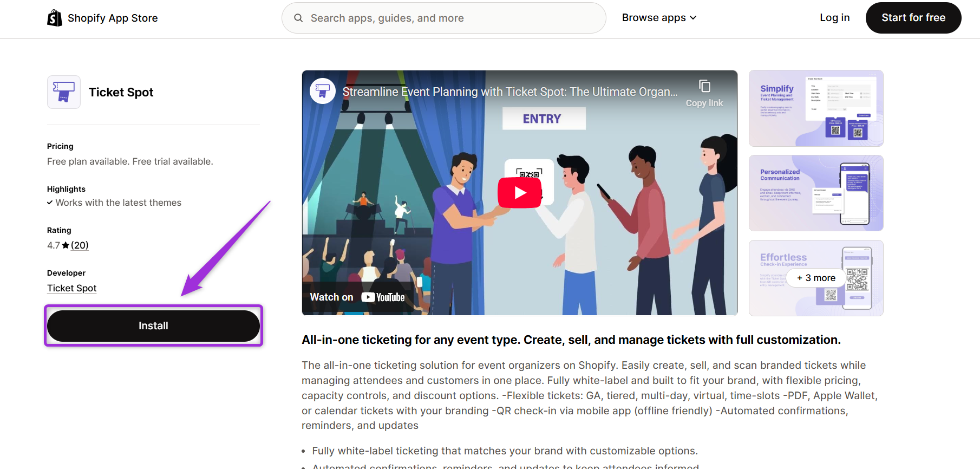Open the Personalized Communication screenshot thumbnail

coord(816,193)
